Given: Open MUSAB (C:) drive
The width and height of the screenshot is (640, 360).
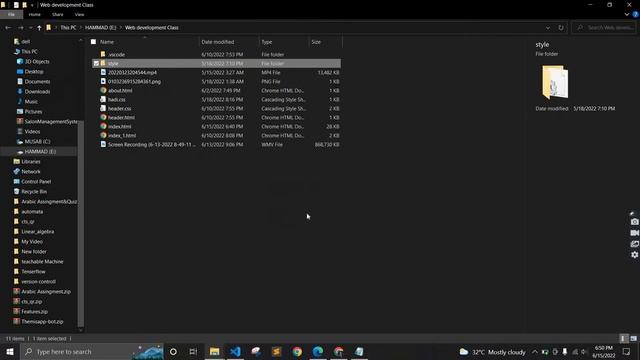Looking at the screenshot, I should (x=37, y=142).
